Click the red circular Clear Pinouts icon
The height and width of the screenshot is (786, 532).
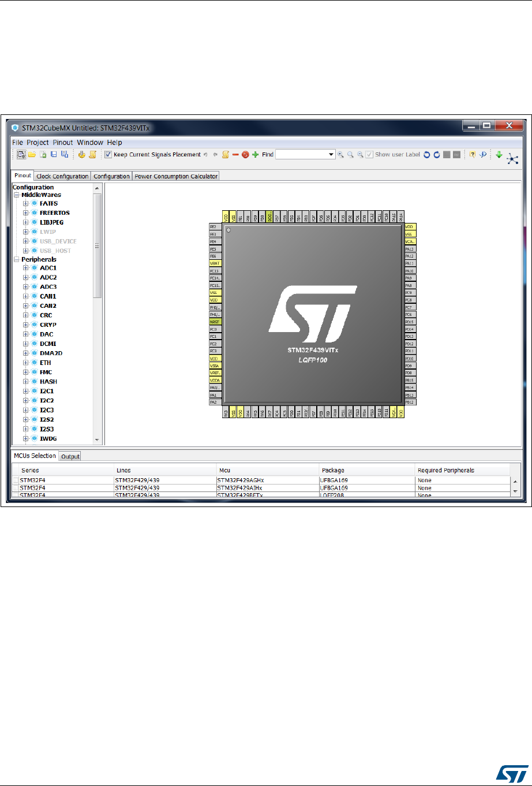click(245, 154)
